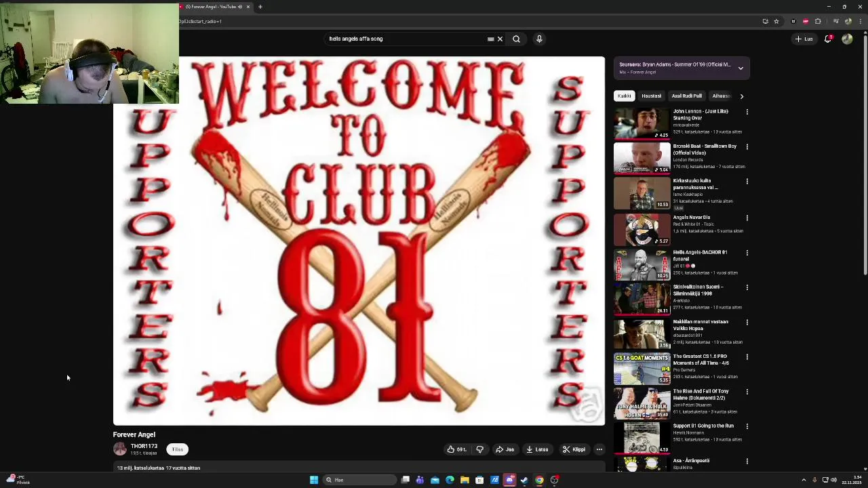
Task: Show more filter chips with right arrow
Action: point(741,96)
